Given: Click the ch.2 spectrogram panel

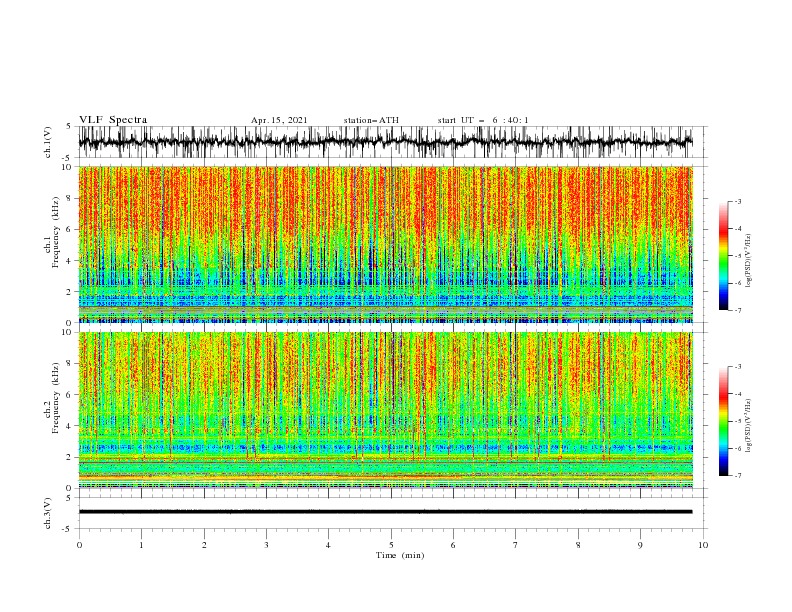Looking at the screenshot, I should (385, 410).
